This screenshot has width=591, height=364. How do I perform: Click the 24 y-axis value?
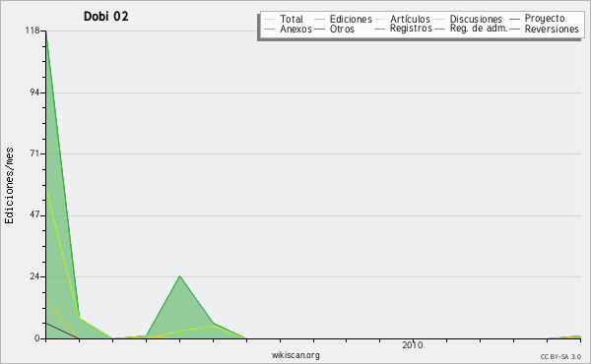tap(35, 276)
